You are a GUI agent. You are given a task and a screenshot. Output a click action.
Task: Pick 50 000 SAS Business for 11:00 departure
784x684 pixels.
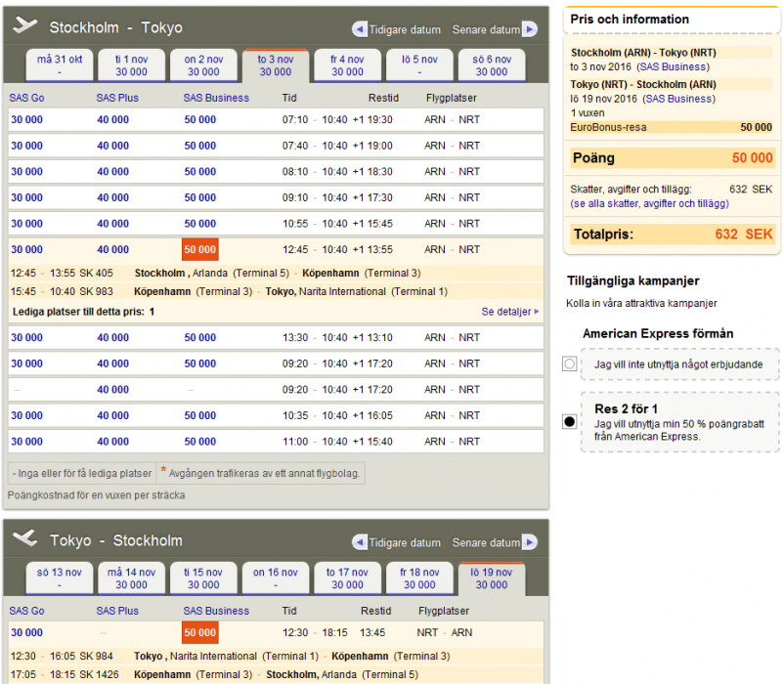(x=200, y=442)
